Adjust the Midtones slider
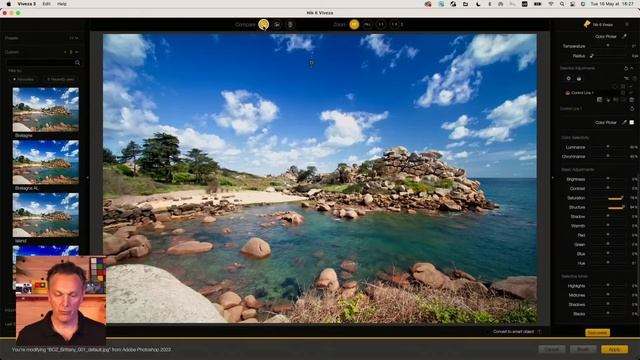Viewport: 640px width, 360px height. coord(608,295)
